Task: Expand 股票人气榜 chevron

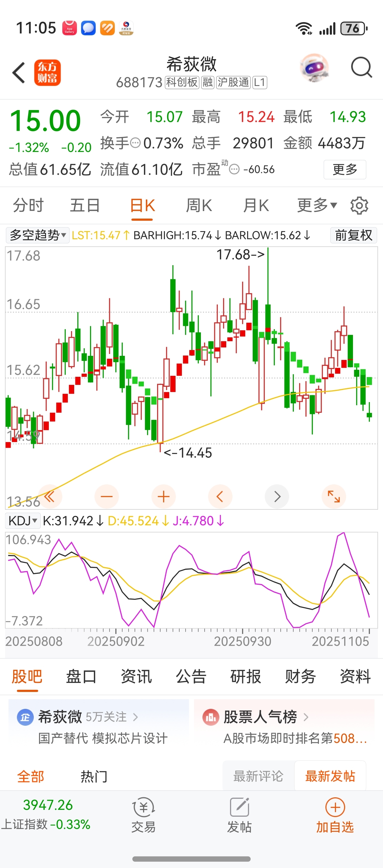Action: coord(305,717)
